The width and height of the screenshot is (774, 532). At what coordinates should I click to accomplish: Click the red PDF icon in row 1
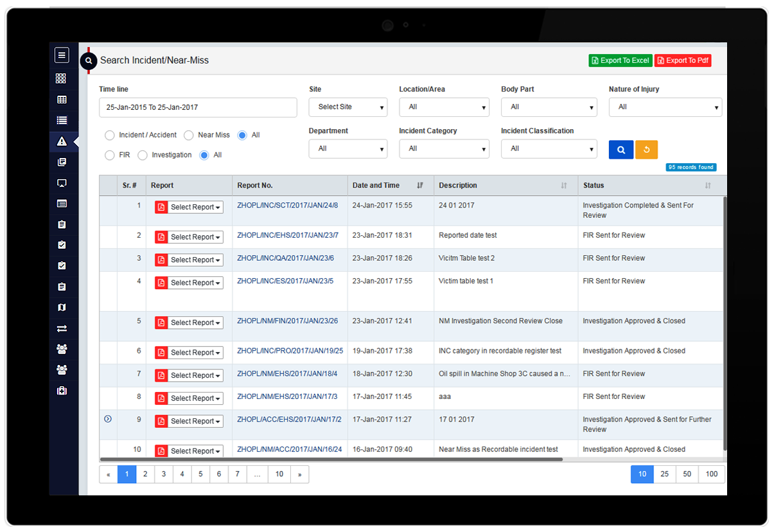click(x=161, y=207)
